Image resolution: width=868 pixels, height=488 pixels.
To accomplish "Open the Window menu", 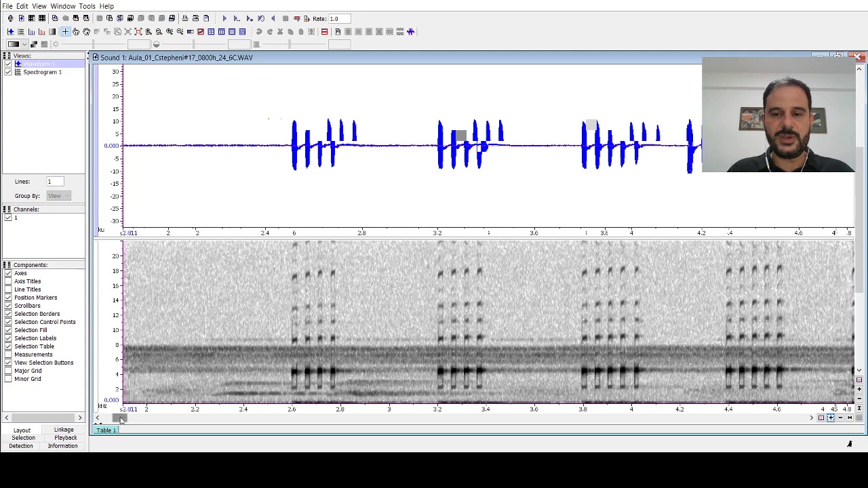I will click(62, 6).
